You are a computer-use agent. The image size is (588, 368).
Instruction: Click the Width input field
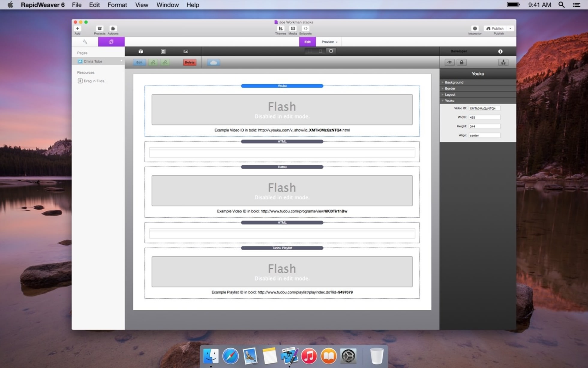click(x=484, y=117)
